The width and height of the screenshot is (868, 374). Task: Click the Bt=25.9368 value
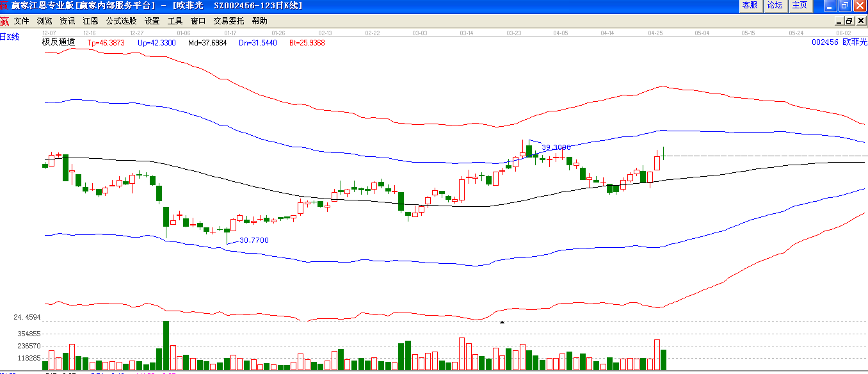(307, 43)
